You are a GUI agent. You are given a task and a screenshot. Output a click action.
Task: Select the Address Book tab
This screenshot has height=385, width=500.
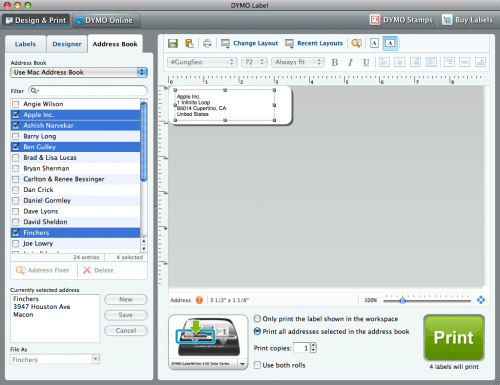click(x=115, y=44)
